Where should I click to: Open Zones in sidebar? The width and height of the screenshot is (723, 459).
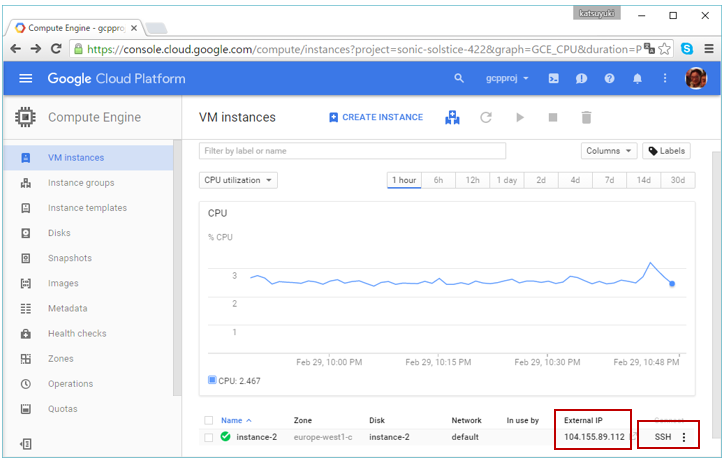pos(88,358)
